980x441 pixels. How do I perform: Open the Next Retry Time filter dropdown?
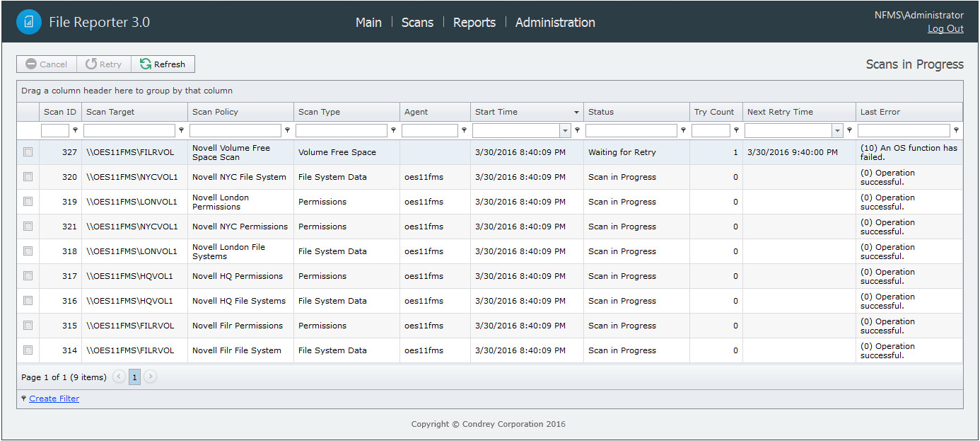click(x=837, y=131)
